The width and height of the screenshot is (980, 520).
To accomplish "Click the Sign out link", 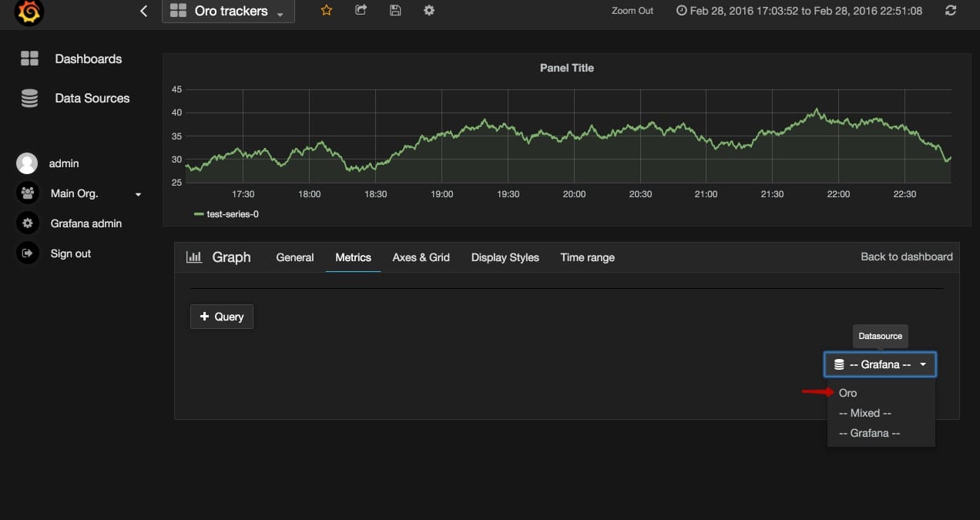I will (x=71, y=253).
